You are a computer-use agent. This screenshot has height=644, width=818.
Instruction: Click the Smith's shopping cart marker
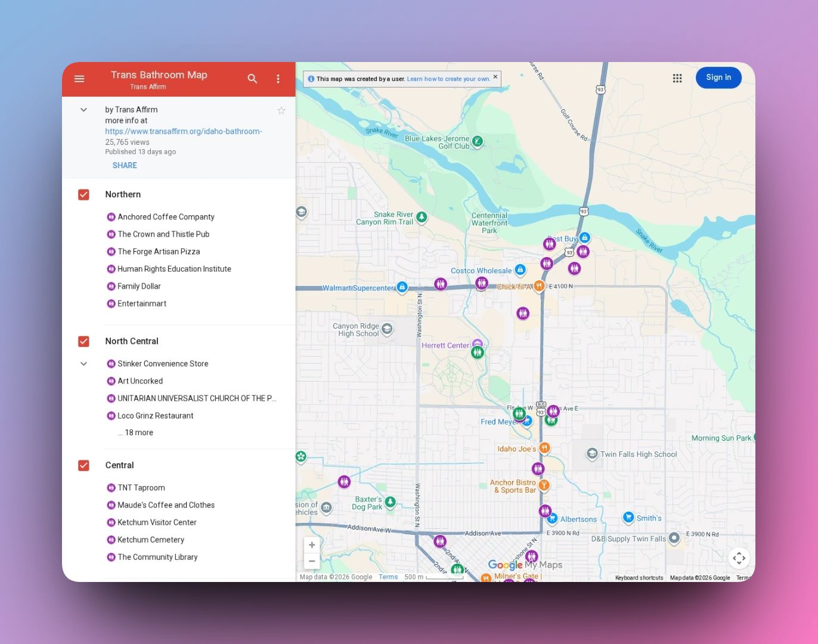click(x=628, y=517)
